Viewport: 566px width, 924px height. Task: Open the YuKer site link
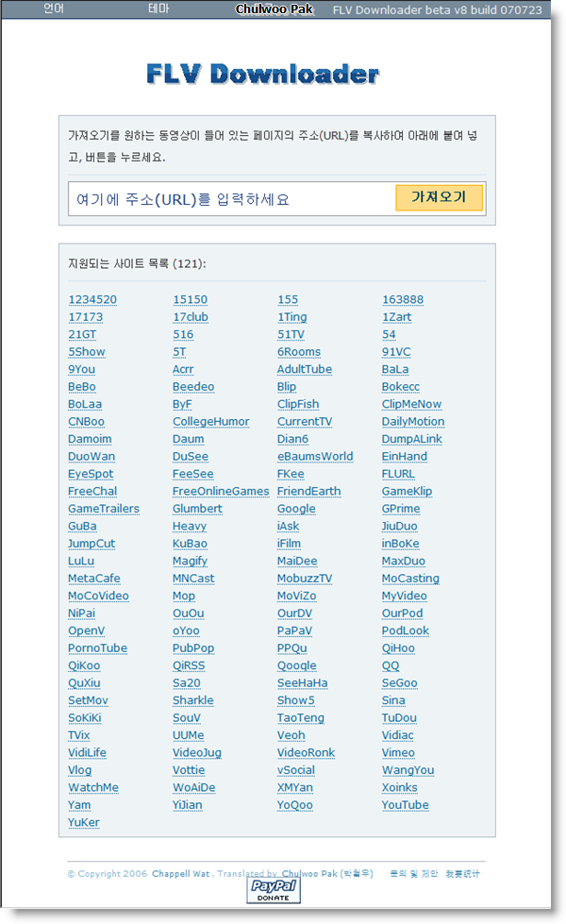coord(84,822)
